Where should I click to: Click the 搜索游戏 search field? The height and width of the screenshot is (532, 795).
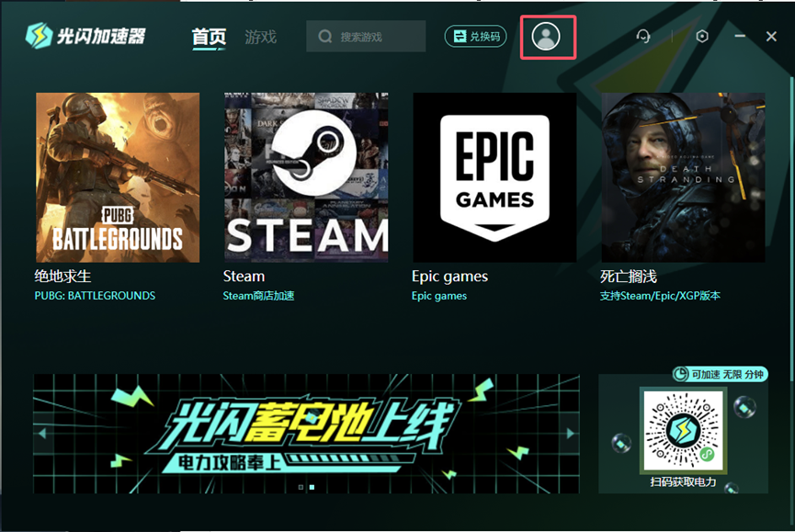366,37
